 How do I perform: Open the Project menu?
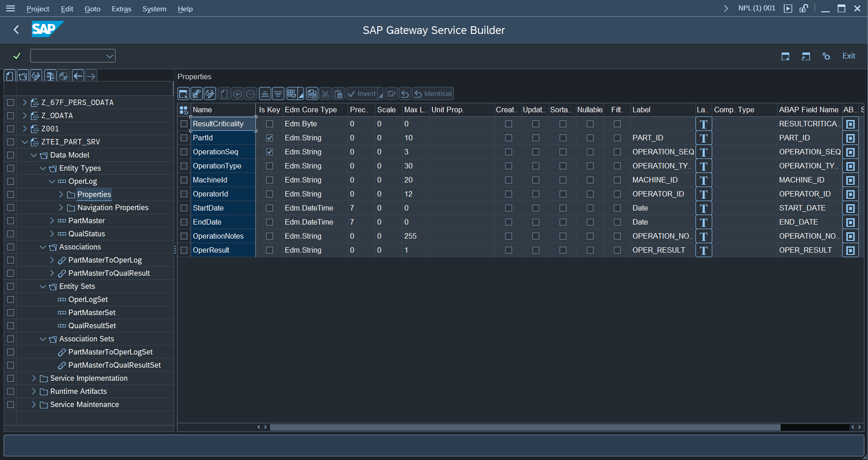click(x=38, y=9)
